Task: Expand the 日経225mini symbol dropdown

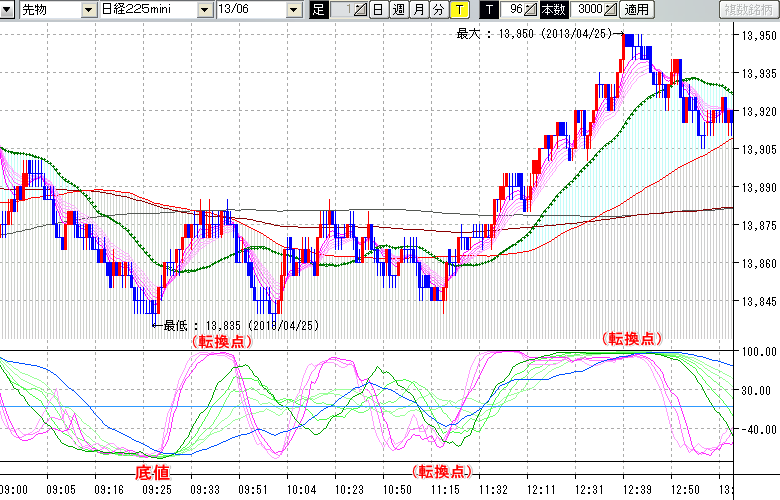Action: (205, 10)
